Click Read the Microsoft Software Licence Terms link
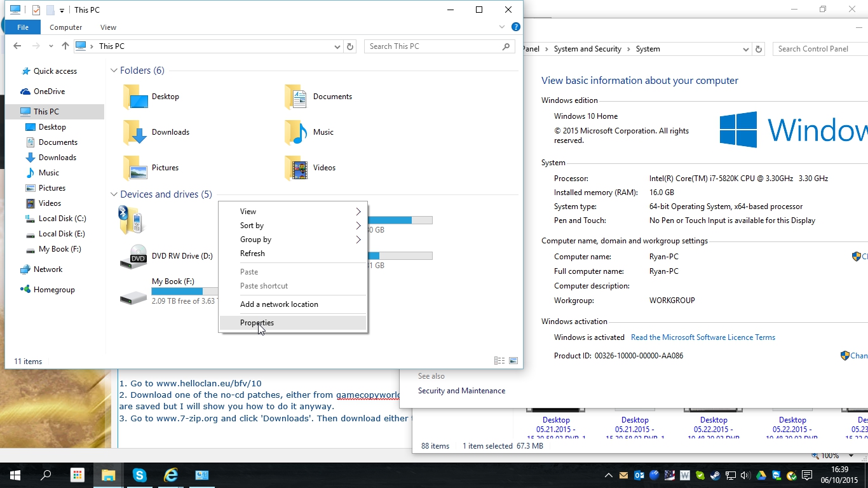The width and height of the screenshot is (868, 488). click(x=703, y=337)
